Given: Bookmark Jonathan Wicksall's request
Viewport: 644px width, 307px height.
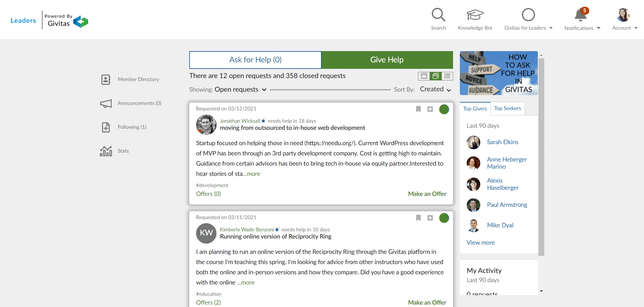Looking at the screenshot, I should (418, 109).
